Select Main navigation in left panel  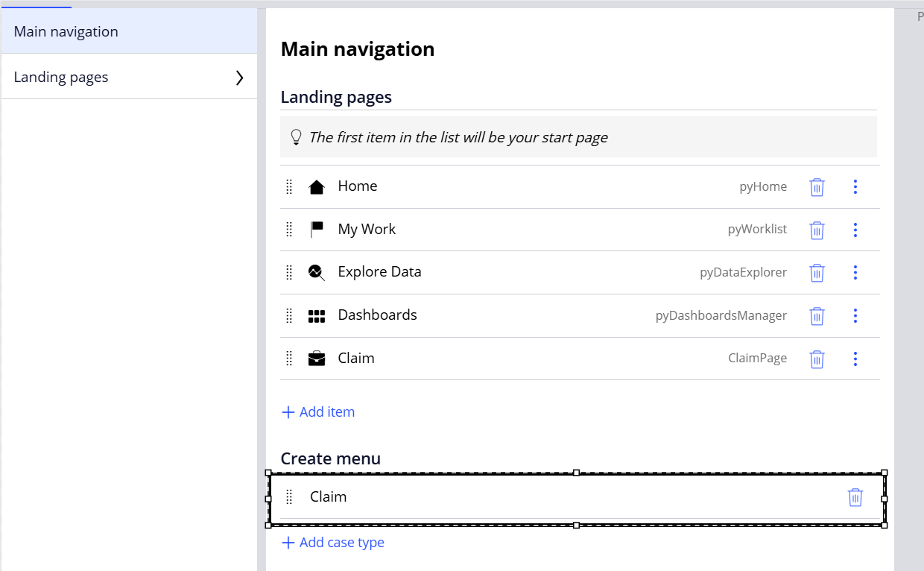pyautogui.click(x=66, y=32)
